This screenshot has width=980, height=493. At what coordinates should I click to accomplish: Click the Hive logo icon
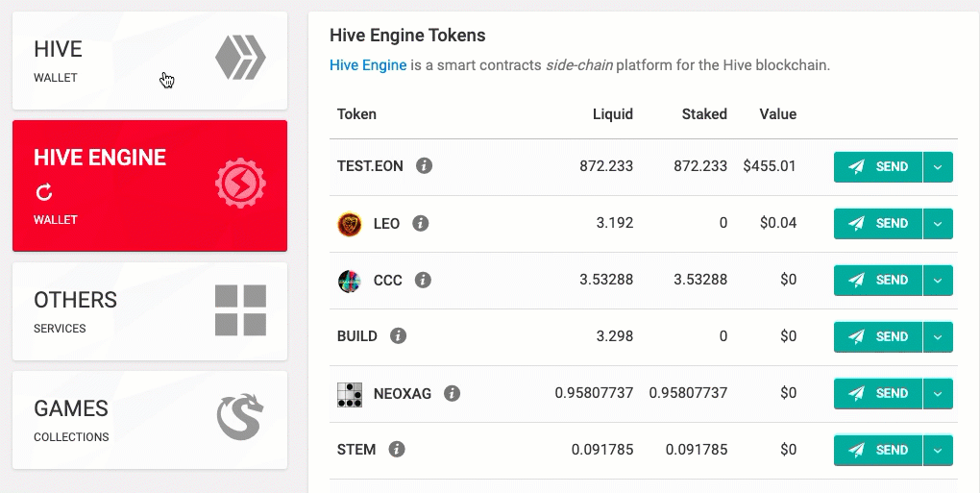click(x=240, y=58)
